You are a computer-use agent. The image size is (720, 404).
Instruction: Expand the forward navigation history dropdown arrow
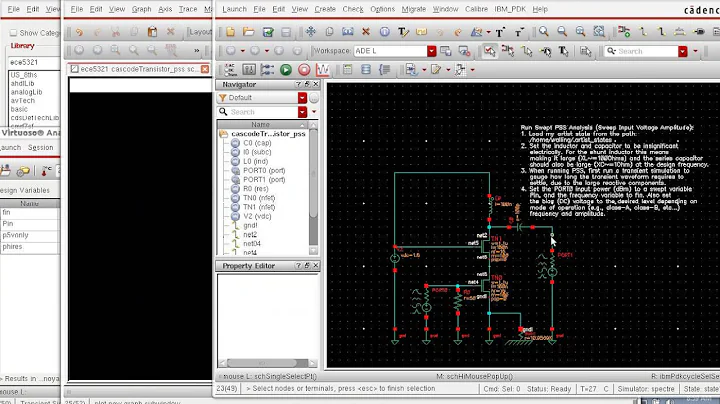[266, 51]
